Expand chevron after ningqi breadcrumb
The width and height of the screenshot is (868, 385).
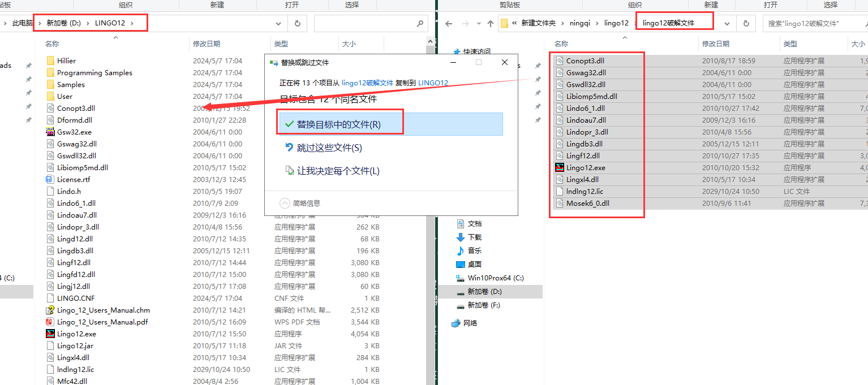pyautogui.click(x=597, y=23)
